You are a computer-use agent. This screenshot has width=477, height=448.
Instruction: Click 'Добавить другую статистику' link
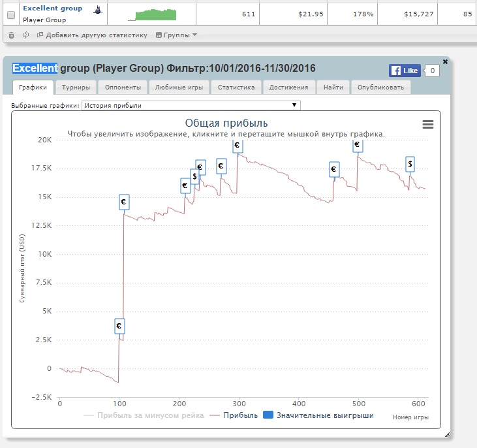point(92,35)
